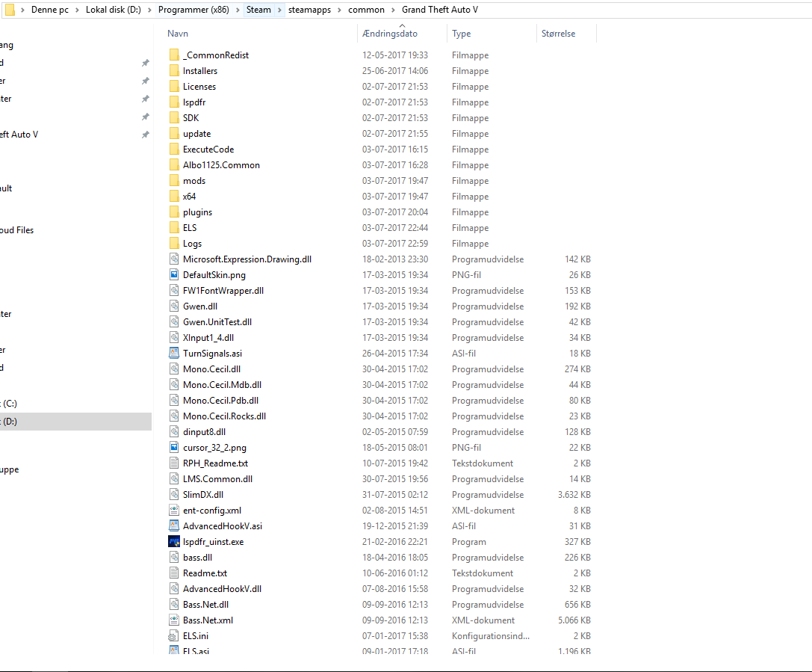Select the Licenses folder name
The width and height of the screenshot is (812, 672).
199,87
